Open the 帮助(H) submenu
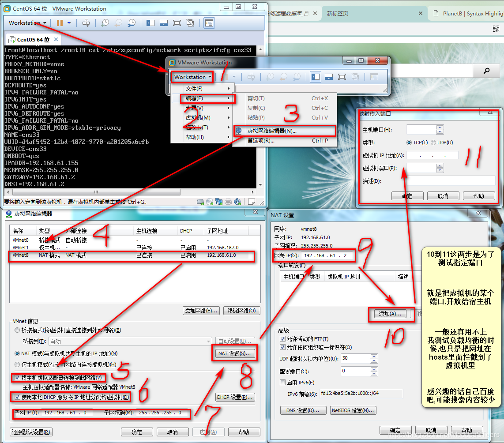 coord(203,137)
